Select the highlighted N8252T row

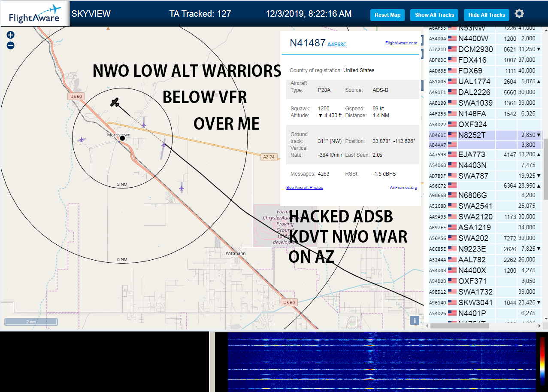pos(484,135)
